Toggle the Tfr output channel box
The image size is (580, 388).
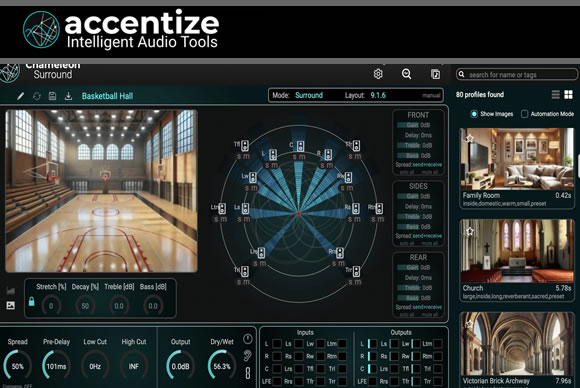[416, 381]
